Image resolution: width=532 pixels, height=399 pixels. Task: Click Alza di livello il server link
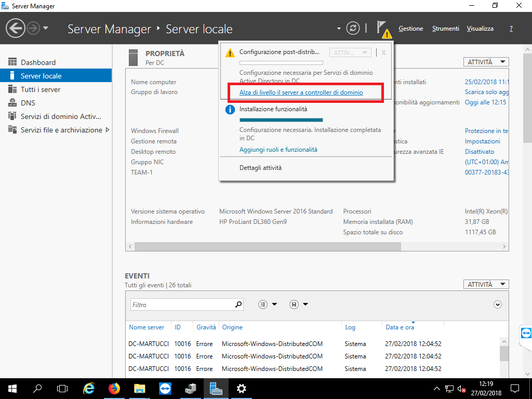pyautogui.click(x=301, y=92)
